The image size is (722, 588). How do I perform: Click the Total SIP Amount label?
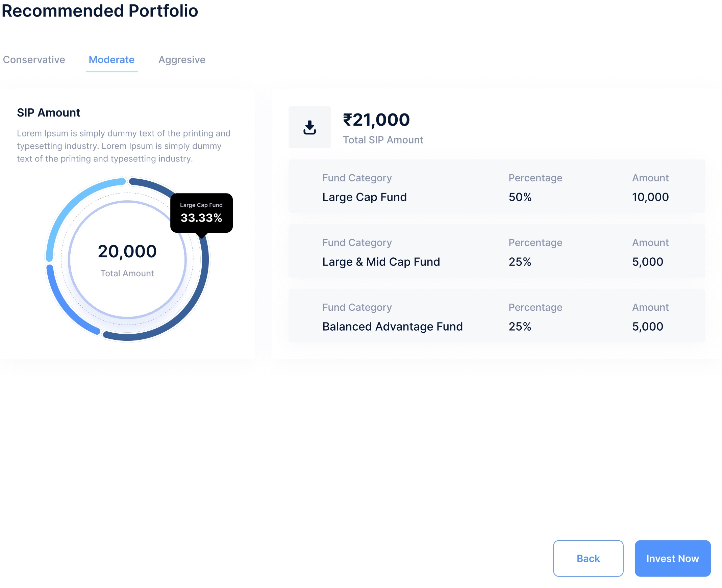(383, 140)
